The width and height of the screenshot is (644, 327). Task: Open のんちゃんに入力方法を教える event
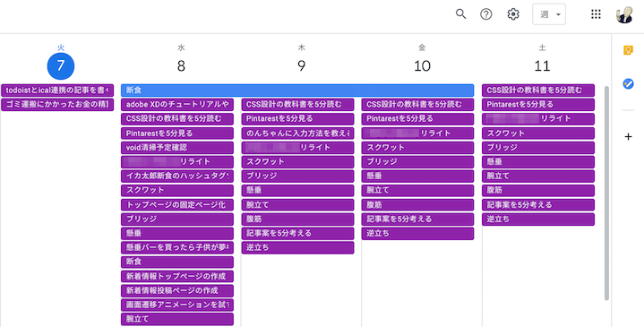coord(297,133)
